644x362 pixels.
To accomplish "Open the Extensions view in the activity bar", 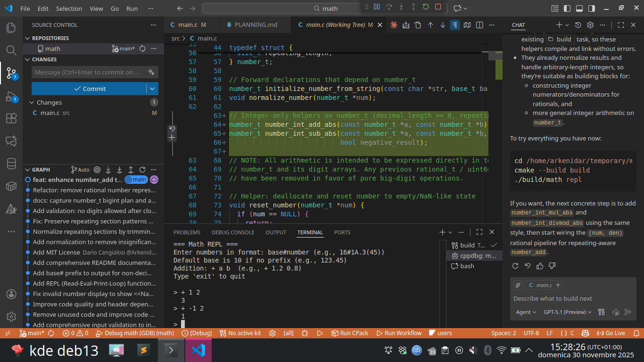I will [11, 118].
